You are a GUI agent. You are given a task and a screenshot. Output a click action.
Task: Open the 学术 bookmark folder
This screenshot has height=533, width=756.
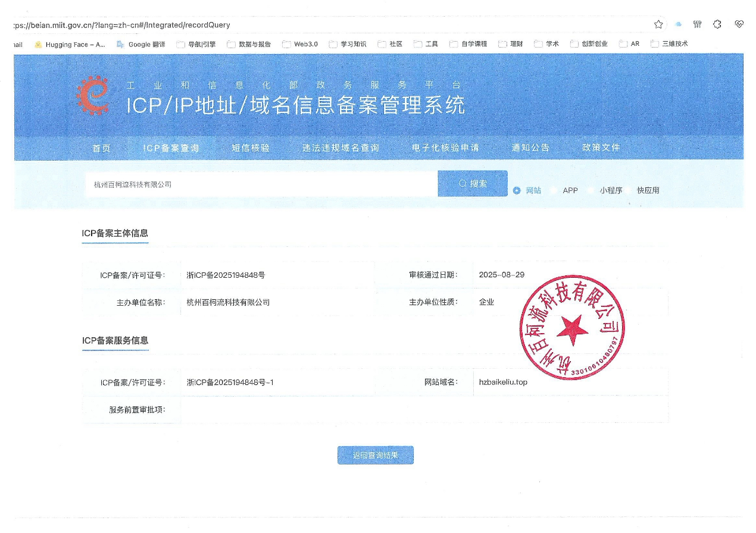(x=546, y=44)
